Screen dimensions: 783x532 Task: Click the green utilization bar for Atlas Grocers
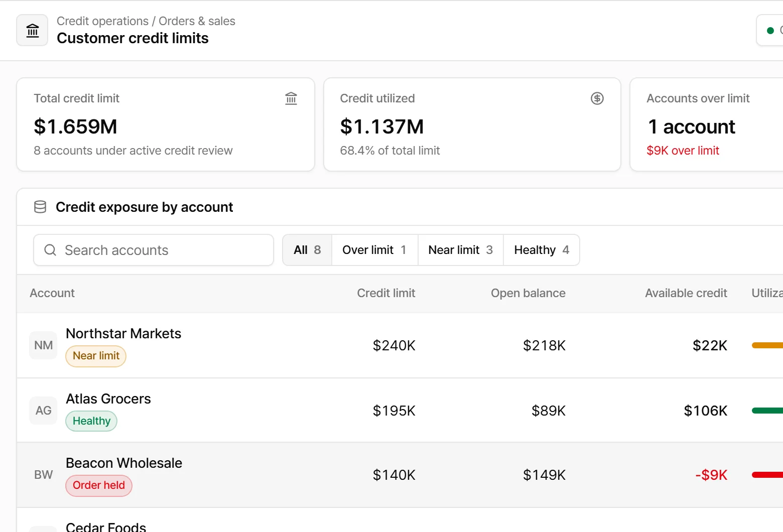[x=767, y=411]
